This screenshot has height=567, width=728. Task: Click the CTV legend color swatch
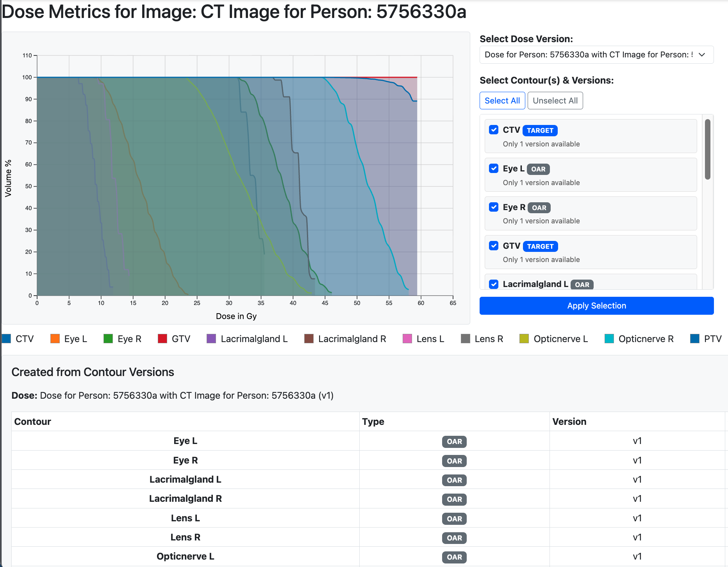(7, 339)
